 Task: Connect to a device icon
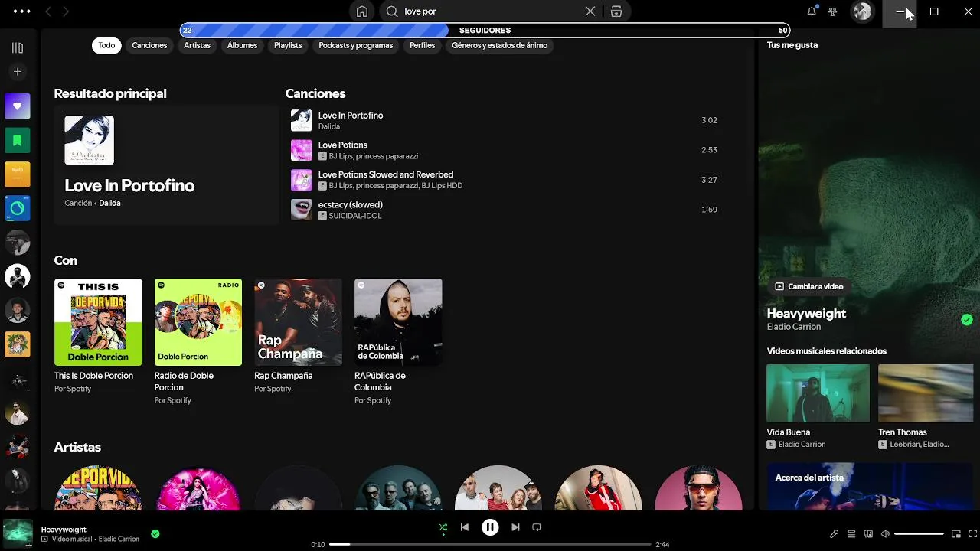[868, 534]
